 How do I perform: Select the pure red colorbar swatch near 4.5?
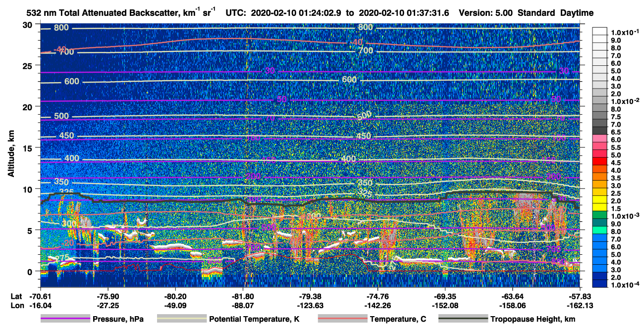point(600,161)
